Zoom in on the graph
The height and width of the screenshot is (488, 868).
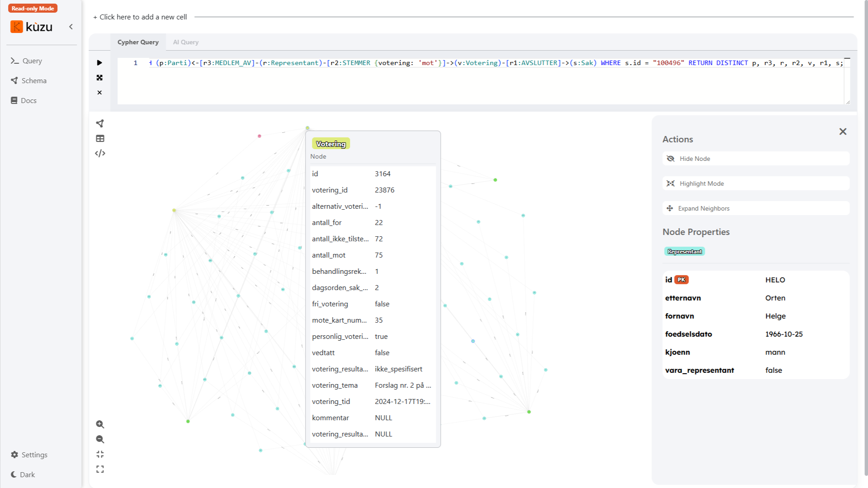click(x=100, y=424)
